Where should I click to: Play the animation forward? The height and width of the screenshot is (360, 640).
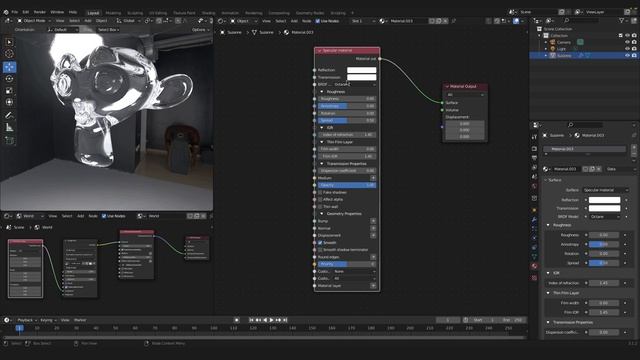point(271,320)
